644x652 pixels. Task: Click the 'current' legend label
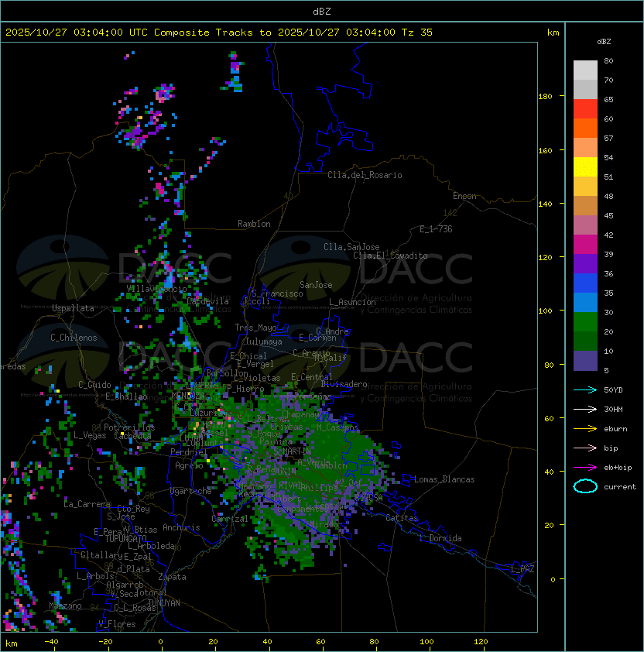[x=620, y=487]
